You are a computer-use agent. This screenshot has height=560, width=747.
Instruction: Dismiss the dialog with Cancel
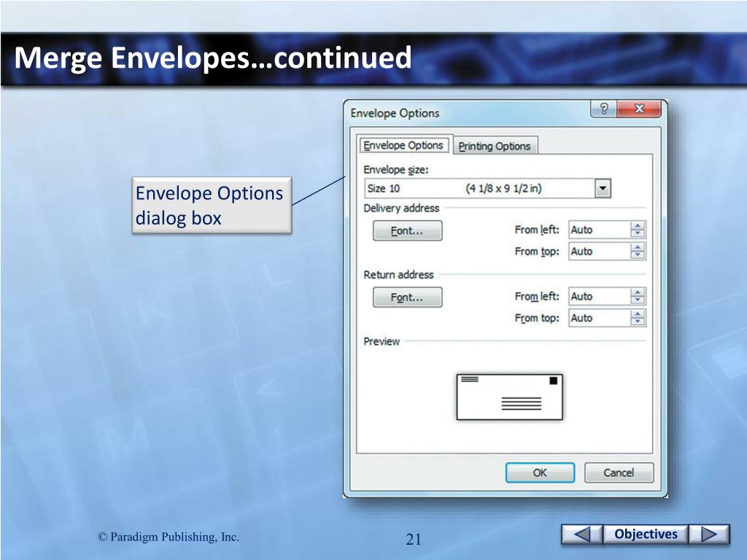619,472
